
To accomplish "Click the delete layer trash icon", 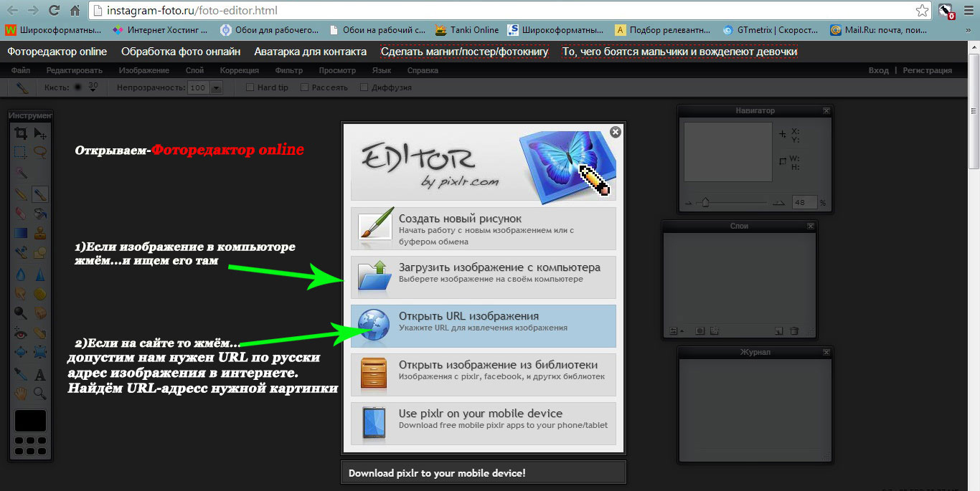I will pyautogui.click(x=794, y=331).
